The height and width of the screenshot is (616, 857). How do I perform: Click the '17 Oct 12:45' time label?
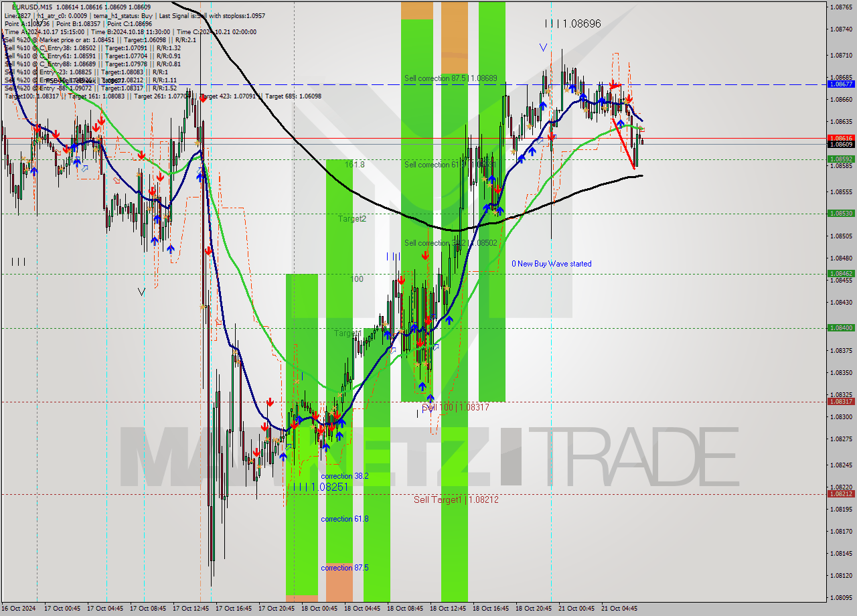pyautogui.click(x=191, y=609)
